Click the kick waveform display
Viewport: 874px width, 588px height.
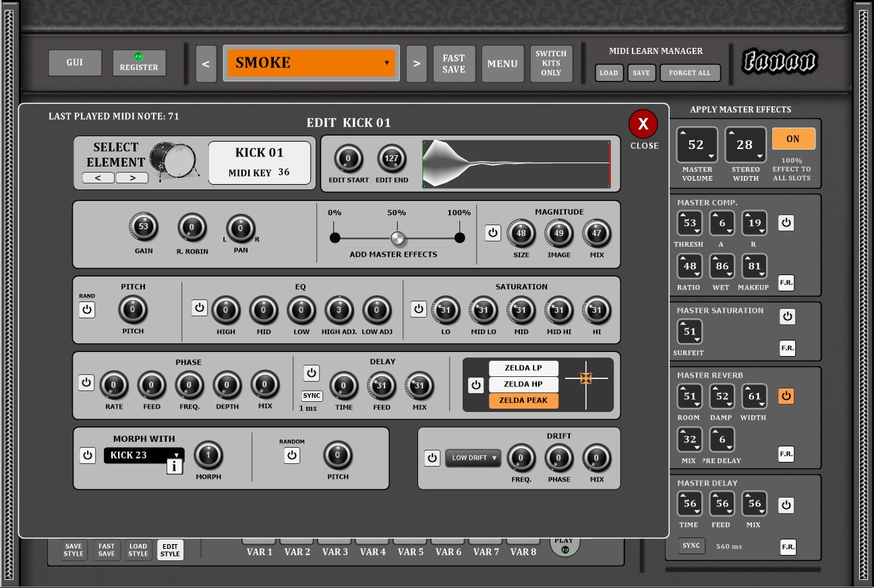[516, 163]
